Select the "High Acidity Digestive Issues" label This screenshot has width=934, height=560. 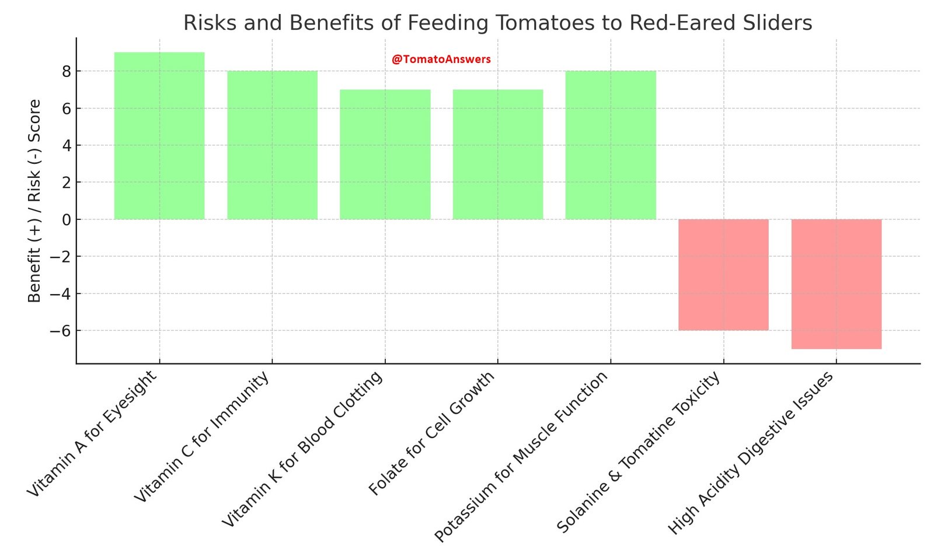coord(751,453)
